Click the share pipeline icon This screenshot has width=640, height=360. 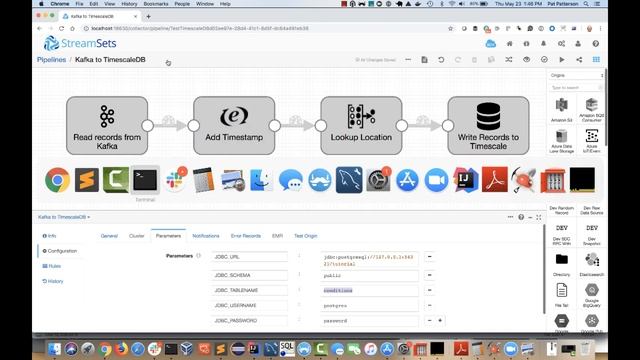click(x=579, y=60)
